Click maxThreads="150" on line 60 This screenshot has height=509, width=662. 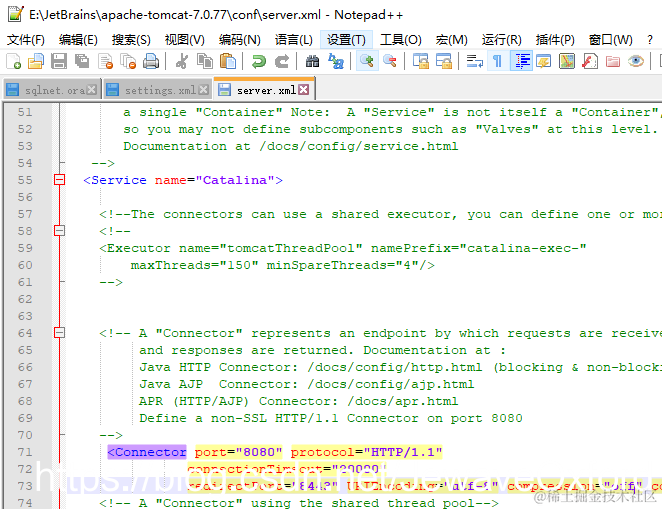[x=195, y=265]
